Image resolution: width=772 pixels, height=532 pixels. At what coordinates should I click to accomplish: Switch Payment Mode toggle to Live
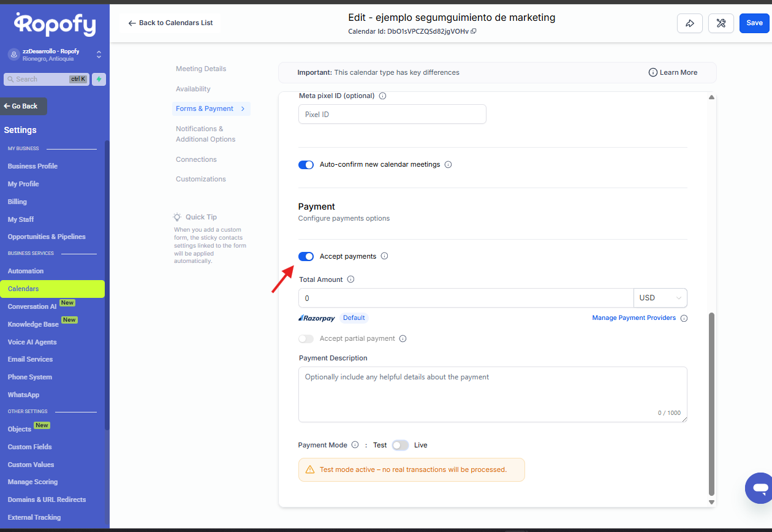(x=400, y=445)
